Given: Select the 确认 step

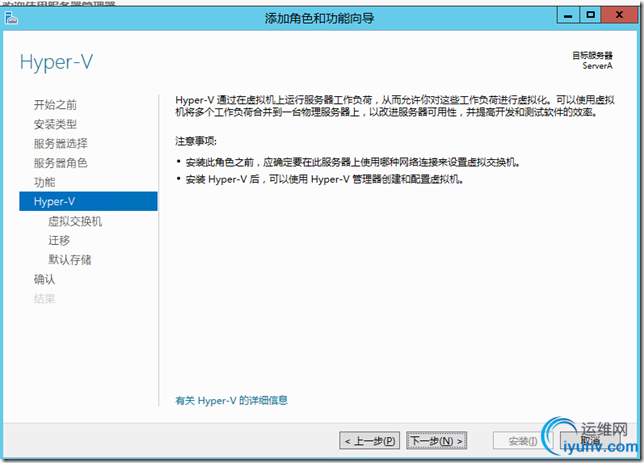Looking at the screenshot, I should click(x=44, y=279).
